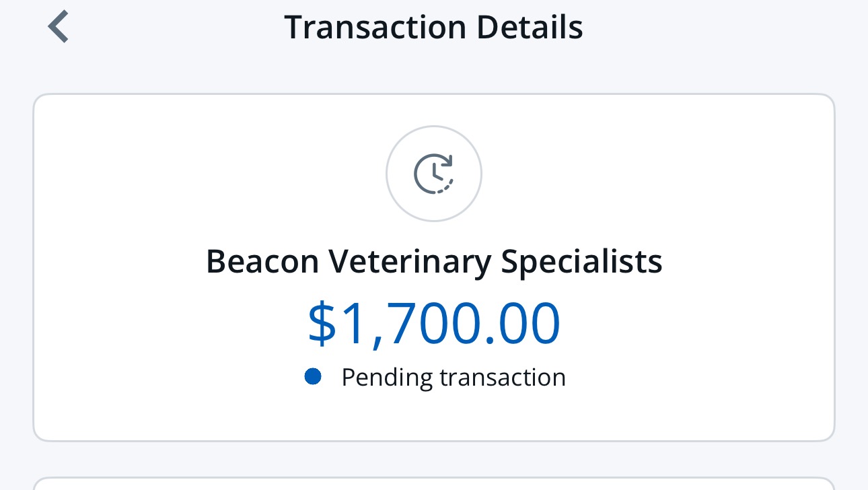Click the word Pending in status line
Screen dimensions: 868x490
[387, 378]
